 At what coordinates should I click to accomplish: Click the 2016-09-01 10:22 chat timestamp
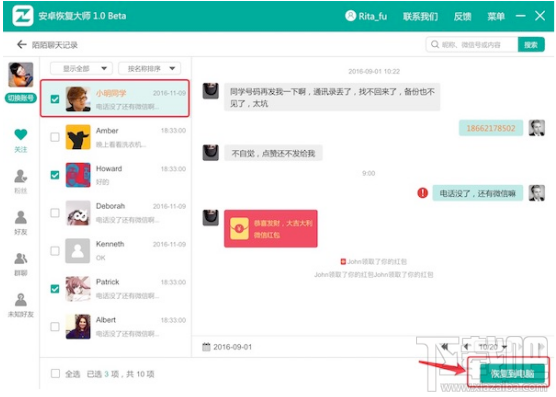(374, 71)
